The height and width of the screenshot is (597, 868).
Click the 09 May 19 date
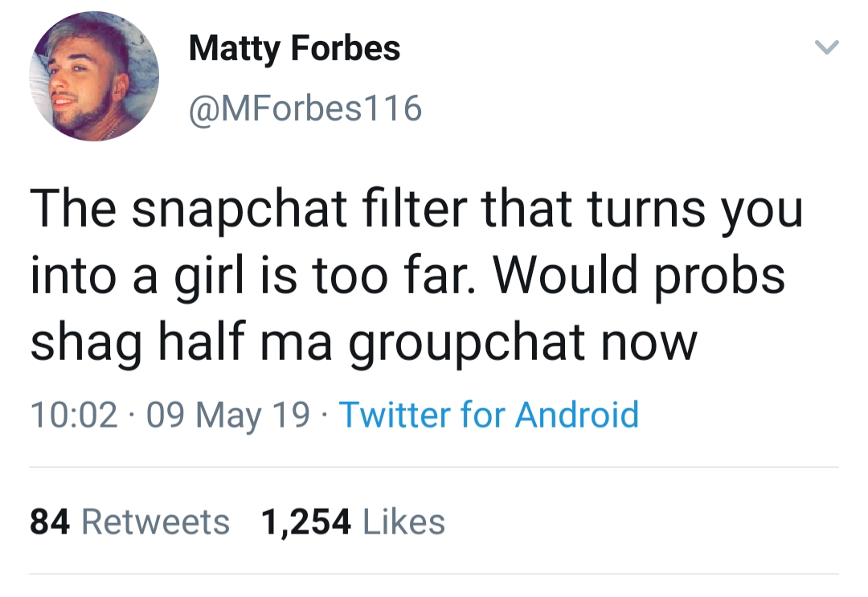227,416
